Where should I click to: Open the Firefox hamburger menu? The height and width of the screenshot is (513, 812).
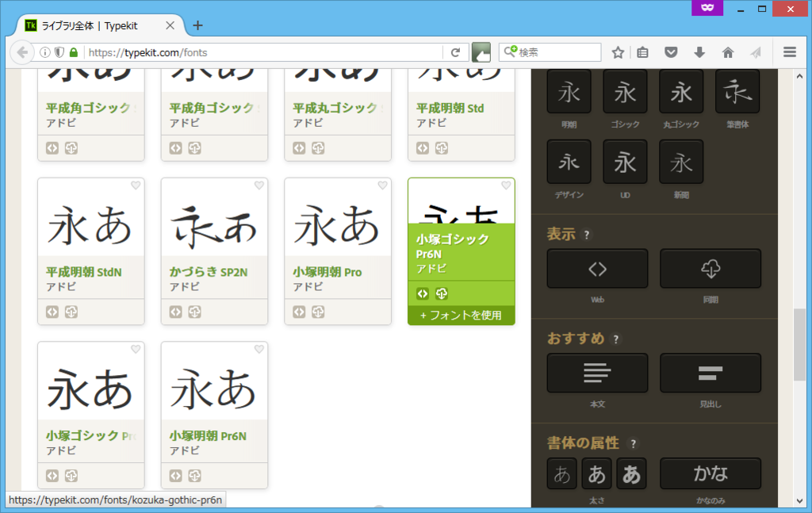click(x=790, y=52)
